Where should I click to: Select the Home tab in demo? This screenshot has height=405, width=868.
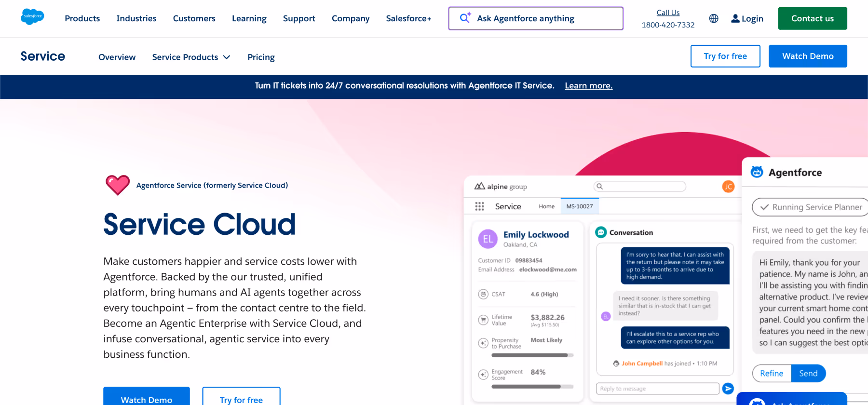[547, 206]
